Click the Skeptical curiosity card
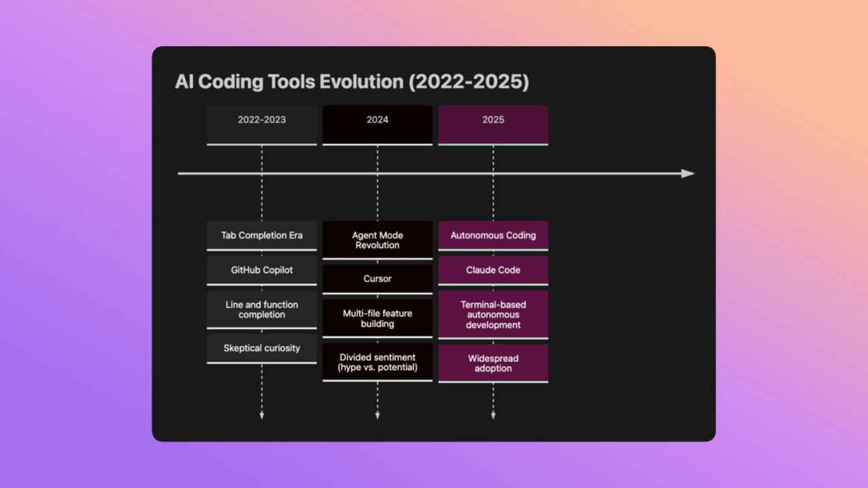This screenshot has height=488, width=868. coord(261,348)
